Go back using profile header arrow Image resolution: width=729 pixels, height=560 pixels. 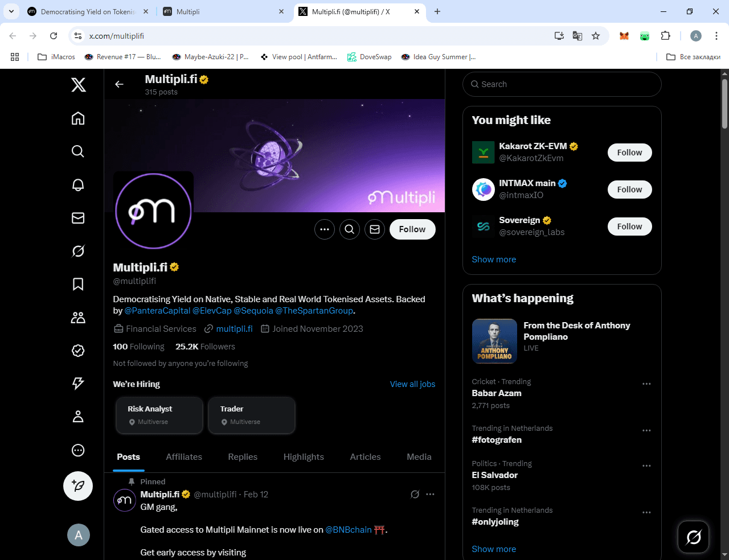[x=119, y=84]
